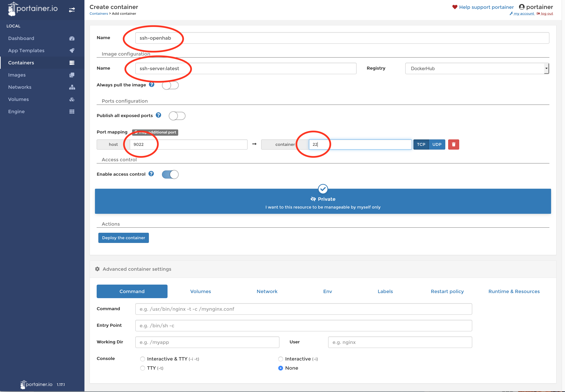Switch to the Restart policy tab
The width and height of the screenshot is (565, 392).
click(447, 291)
